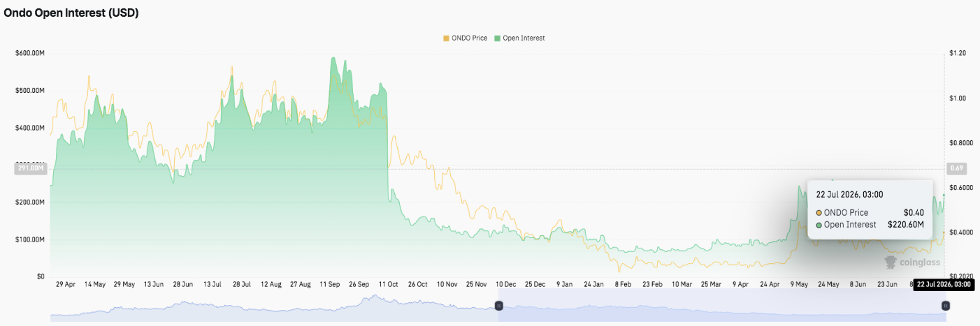Click the 10 Dec date label
980x326 pixels.
tap(505, 285)
